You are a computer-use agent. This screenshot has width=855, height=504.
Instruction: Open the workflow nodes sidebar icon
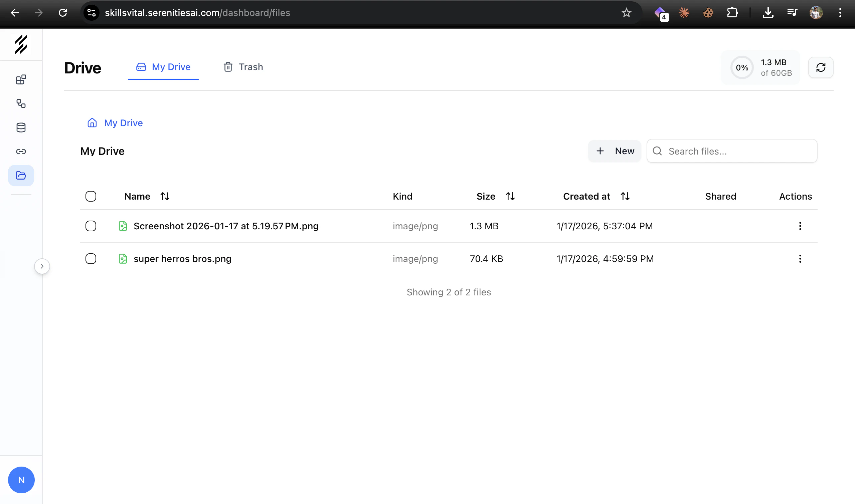tap(21, 103)
